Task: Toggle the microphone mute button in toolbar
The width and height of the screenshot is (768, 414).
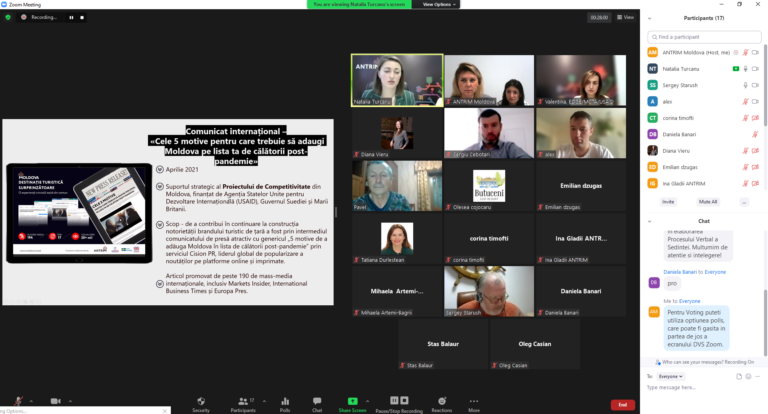Action: tap(18, 402)
